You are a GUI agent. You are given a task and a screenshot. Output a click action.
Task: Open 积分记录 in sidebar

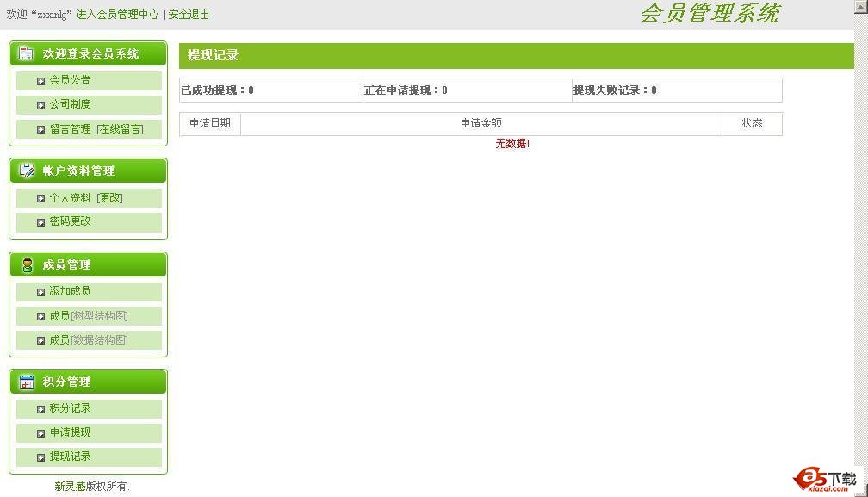click(70, 408)
